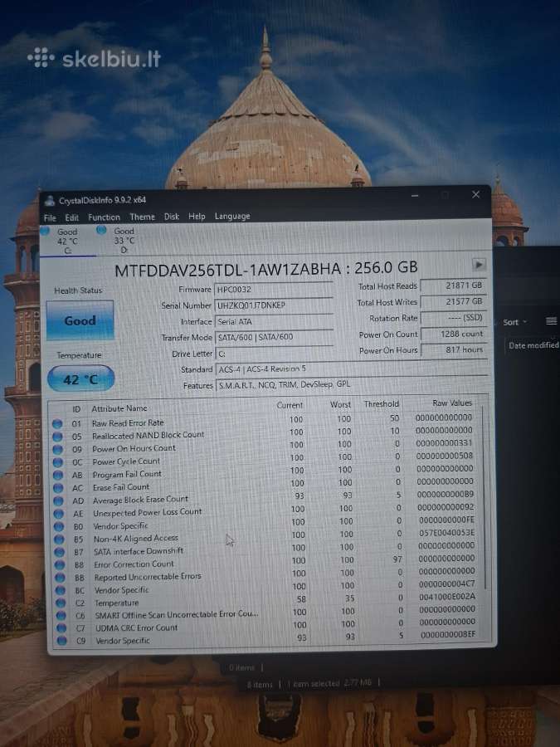Click status icon for Raw Read Error Rate
Image resolution: width=560 pixels, height=747 pixels.
57,423
